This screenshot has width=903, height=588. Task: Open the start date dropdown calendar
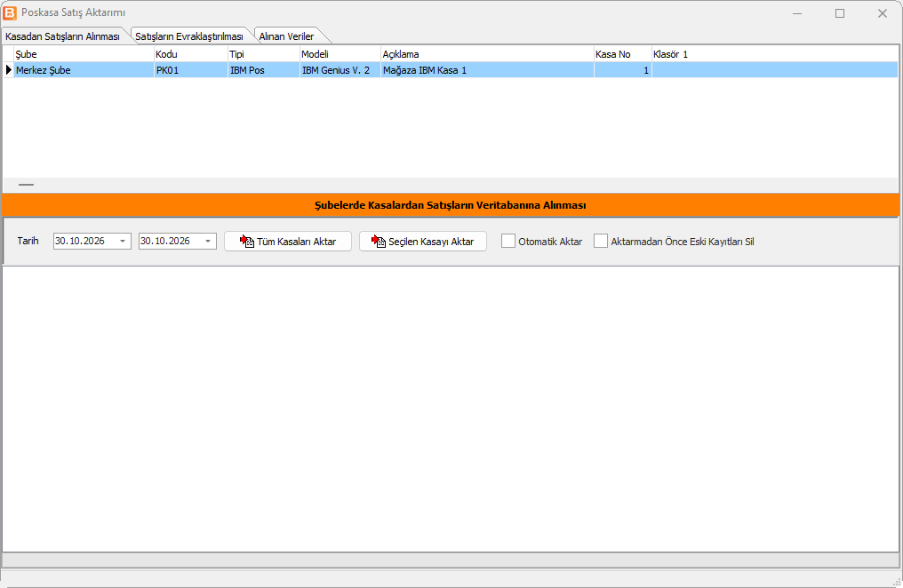(123, 241)
